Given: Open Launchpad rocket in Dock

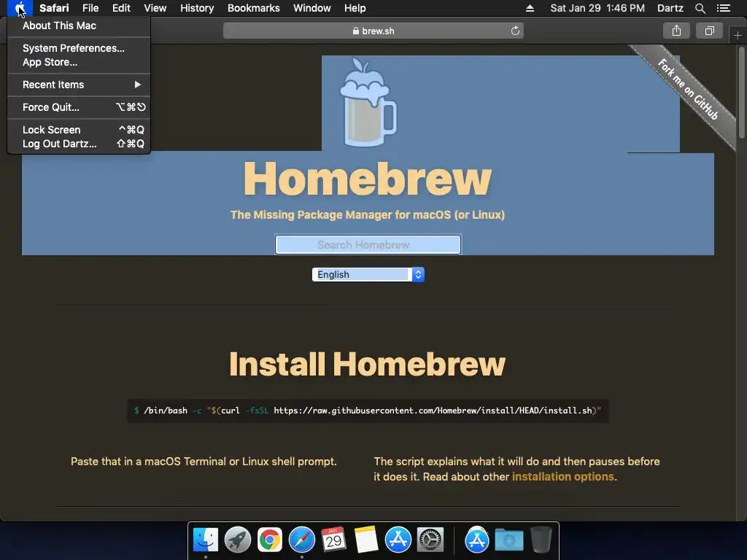Looking at the screenshot, I should pyautogui.click(x=238, y=540).
